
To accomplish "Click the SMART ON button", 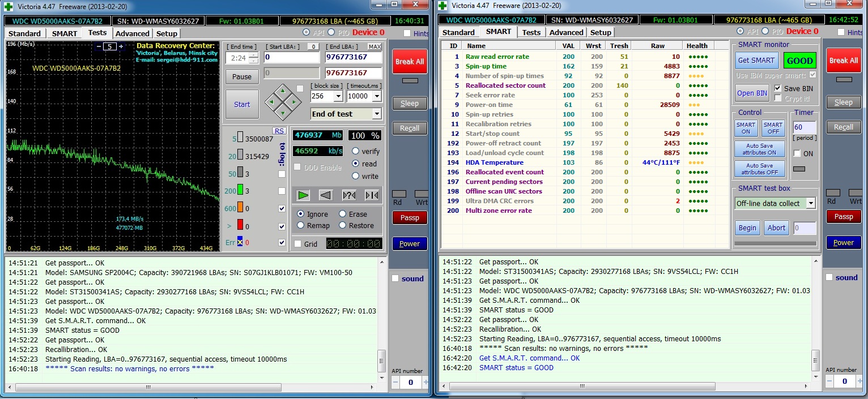I will tap(746, 128).
